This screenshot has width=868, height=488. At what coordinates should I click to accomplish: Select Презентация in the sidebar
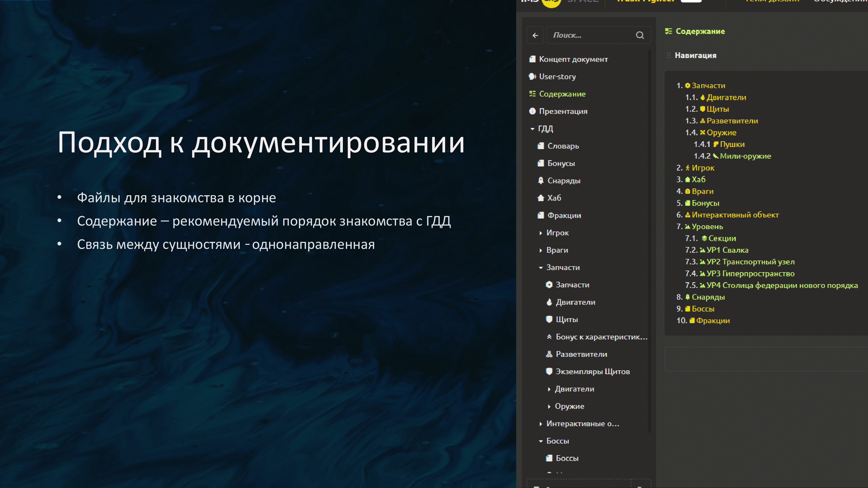point(563,111)
